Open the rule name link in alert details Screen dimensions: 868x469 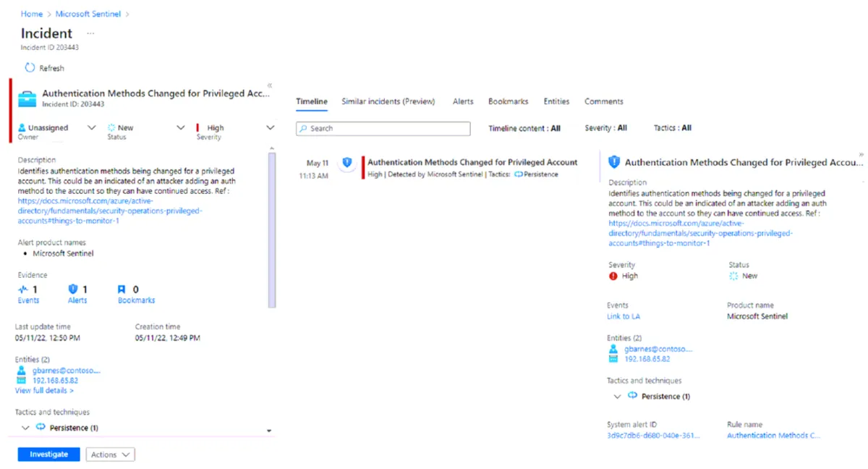774,436
